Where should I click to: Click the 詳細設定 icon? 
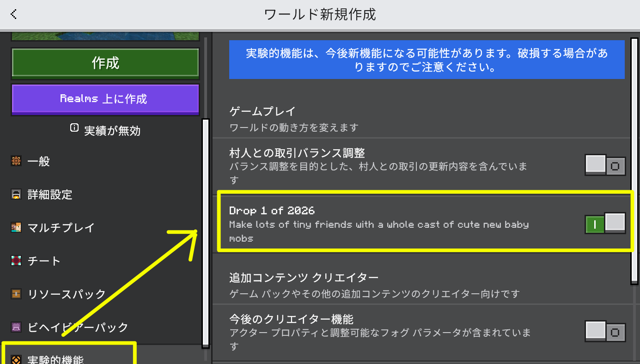[x=16, y=194]
